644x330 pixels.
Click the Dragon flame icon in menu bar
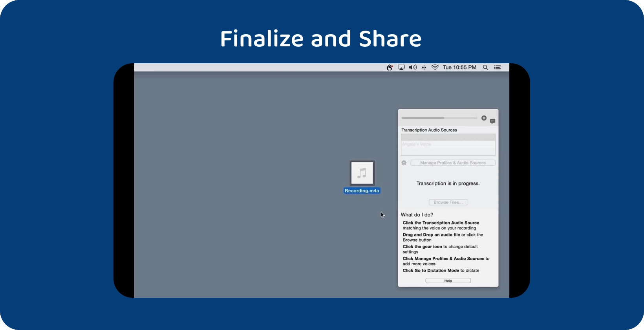(x=390, y=68)
